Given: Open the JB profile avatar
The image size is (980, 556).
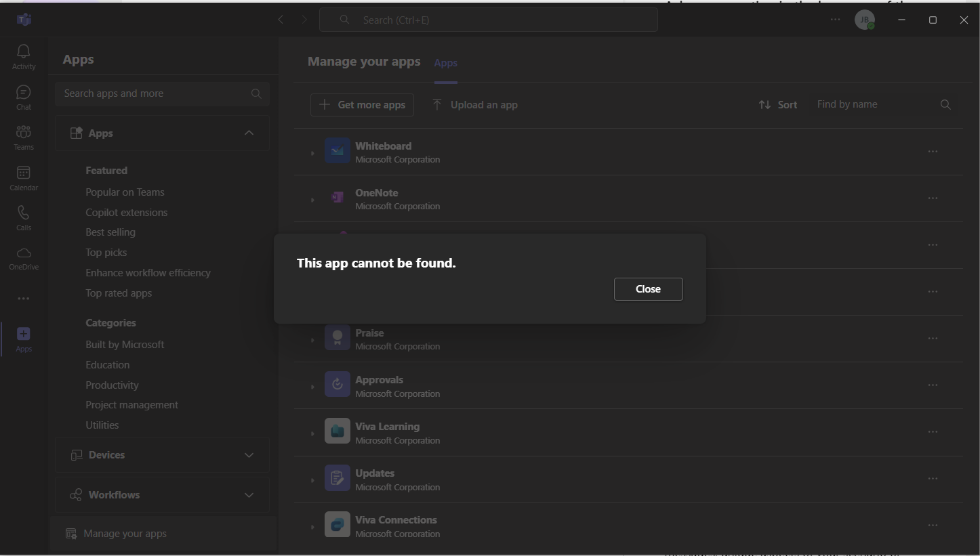Looking at the screenshot, I should pos(865,20).
